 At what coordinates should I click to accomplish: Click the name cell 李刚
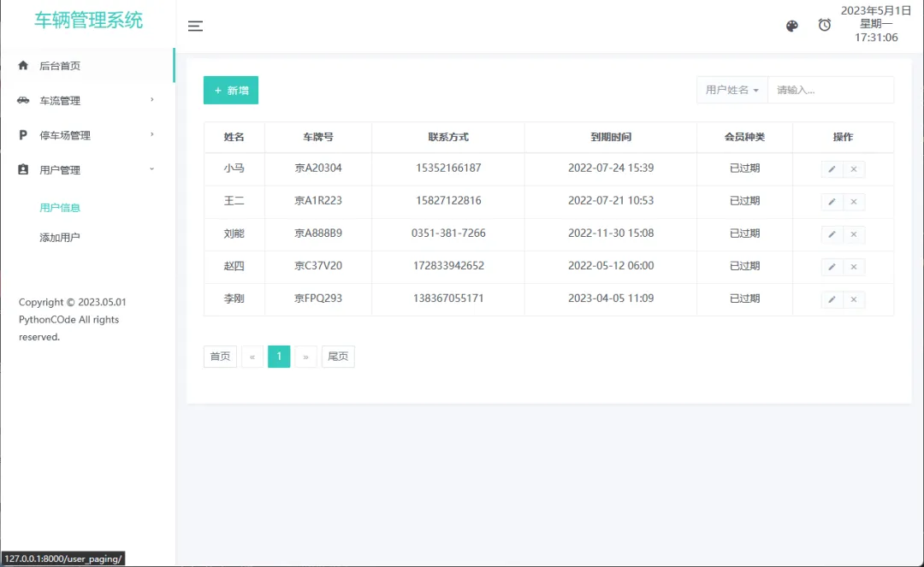[234, 298]
